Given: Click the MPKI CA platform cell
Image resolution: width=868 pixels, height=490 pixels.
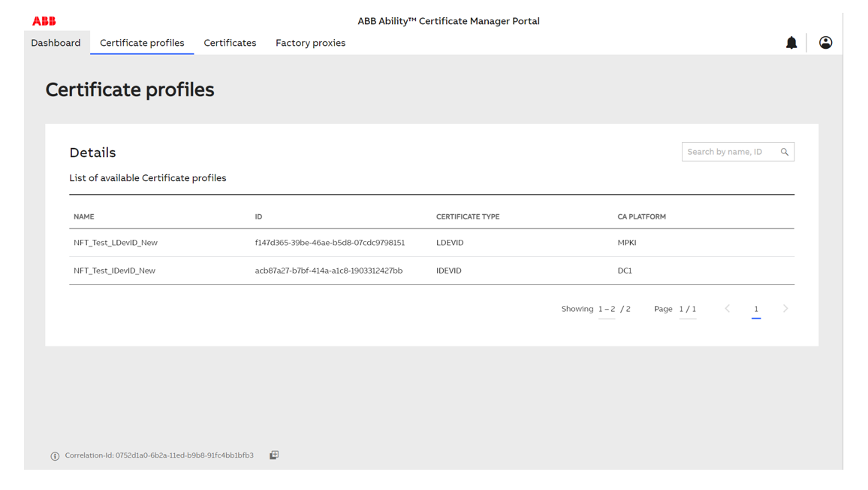Looking at the screenshot, I should [627, 243].
